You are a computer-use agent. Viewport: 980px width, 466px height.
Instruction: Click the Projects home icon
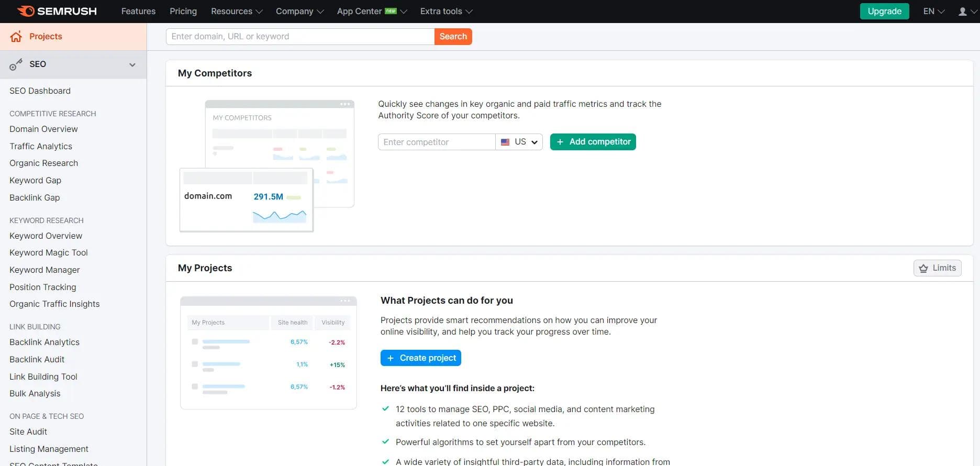click(x=16, y=36)
